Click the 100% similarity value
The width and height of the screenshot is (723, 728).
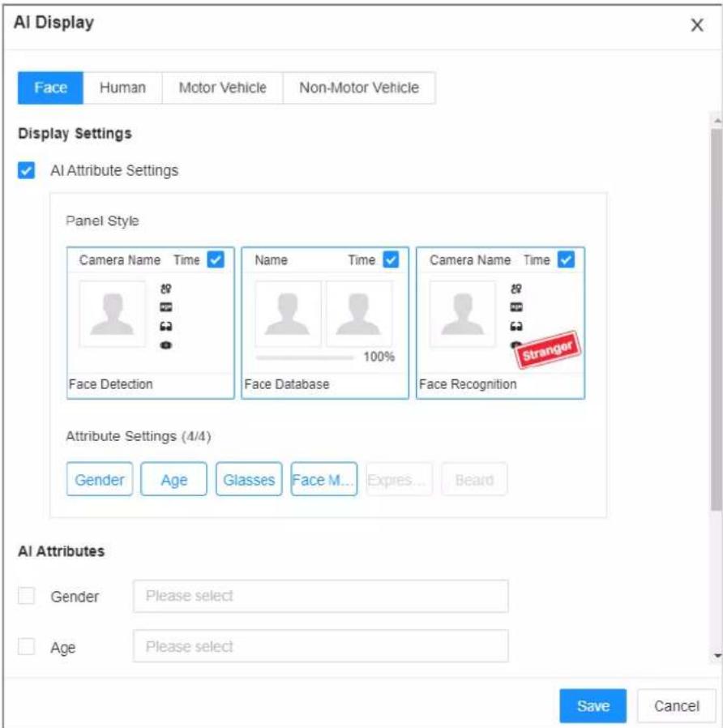pos(379,357)
